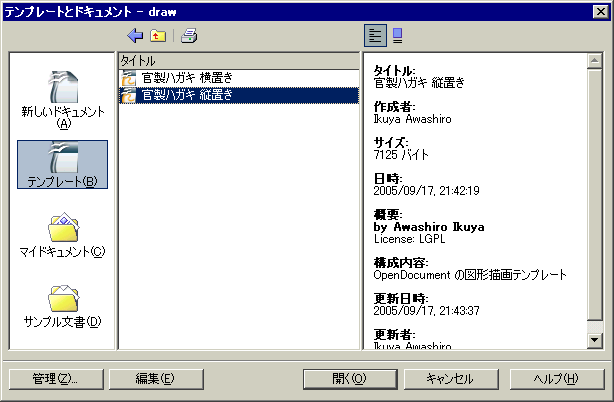Toggle the Document Info view button
The image size is (614, 402).
click(375, 36)
